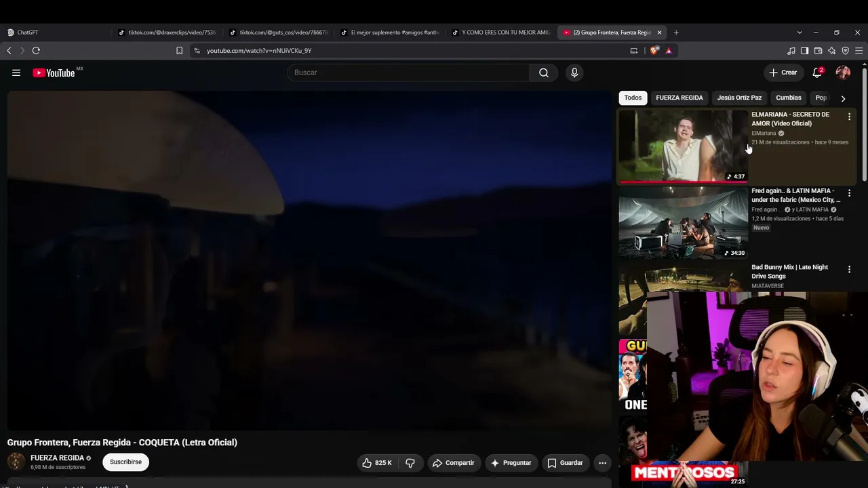Click the search magnifier button
This screenshot has height=488, width=868.
[x=544, y=73]
